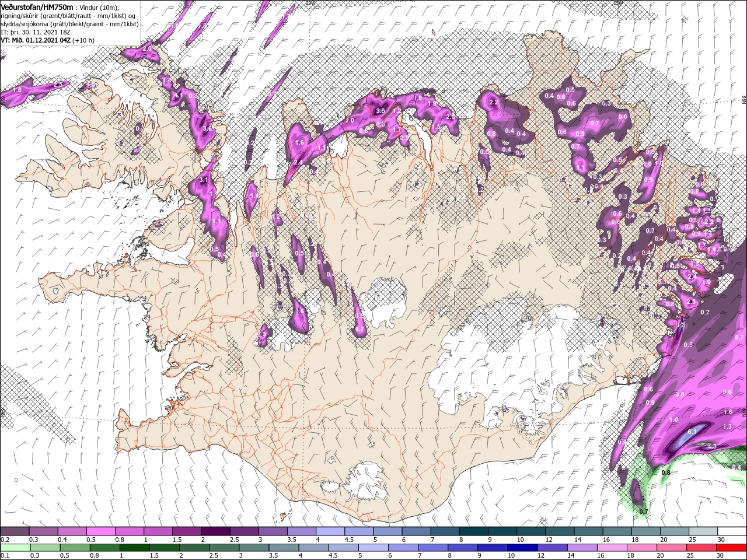Image resolution: width=747 pixels, height=560 pixels.
Task: Select the 2.2 value label in the north
Action: [x=493, y=102]
